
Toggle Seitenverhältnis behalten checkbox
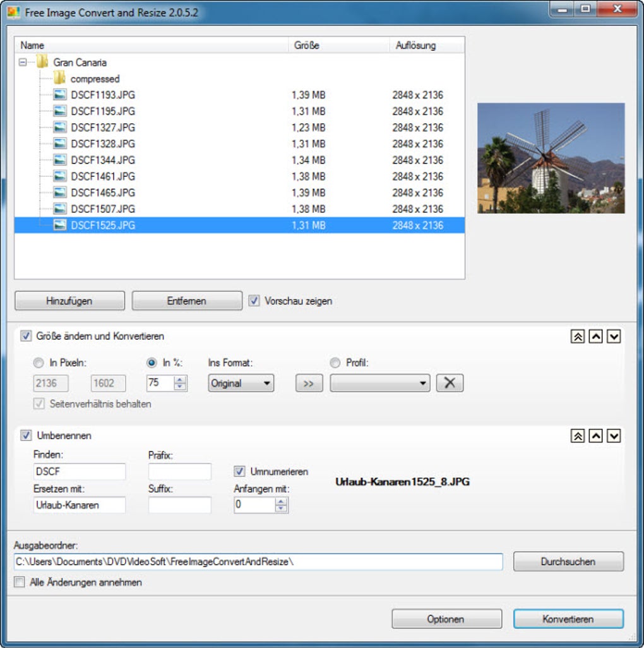point(39,404)
